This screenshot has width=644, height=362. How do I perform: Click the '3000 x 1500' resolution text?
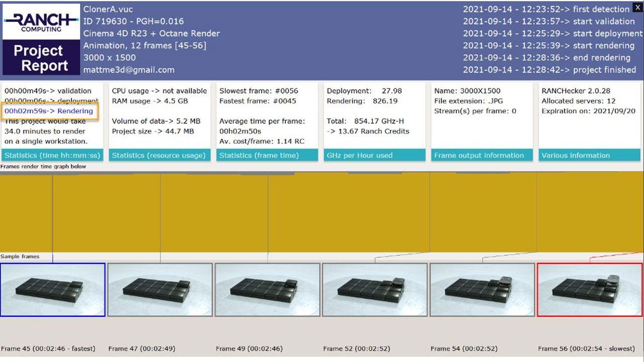point(110,57)
